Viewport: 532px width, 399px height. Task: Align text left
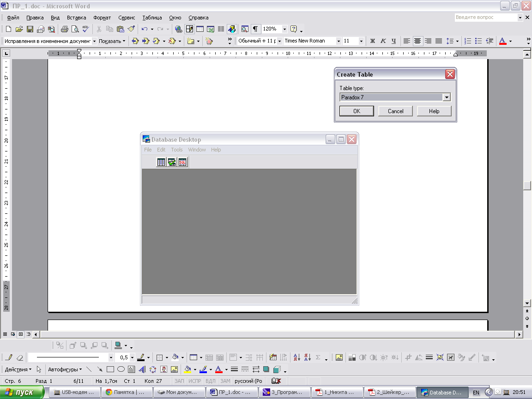(406, 41)
